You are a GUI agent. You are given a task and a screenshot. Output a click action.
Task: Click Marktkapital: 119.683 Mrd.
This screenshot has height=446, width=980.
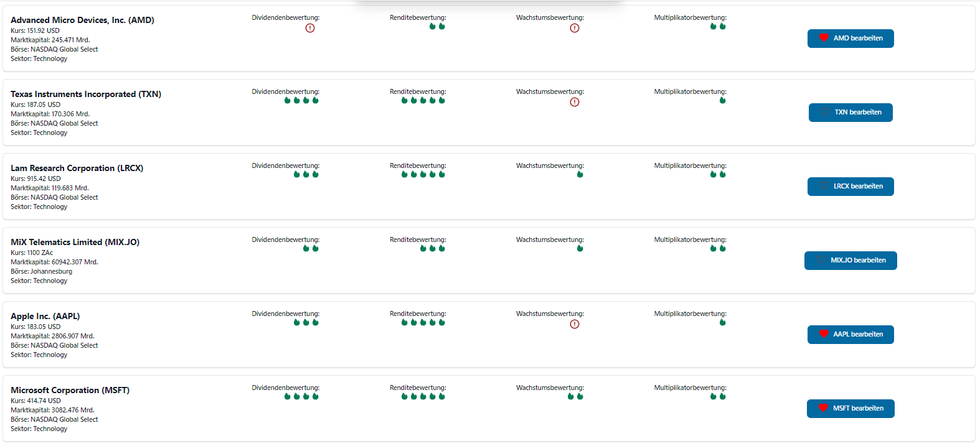click(x=50, y=188)
